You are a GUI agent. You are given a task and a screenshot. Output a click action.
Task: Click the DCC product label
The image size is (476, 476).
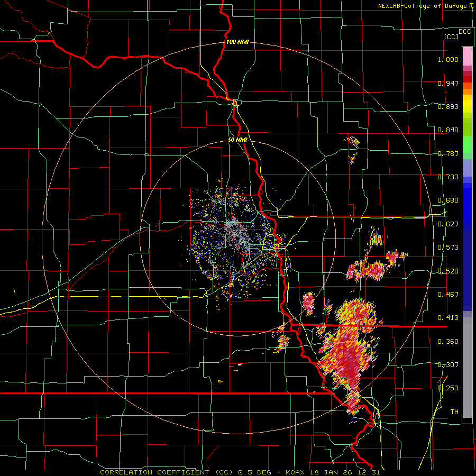click(x=464, y=32)
